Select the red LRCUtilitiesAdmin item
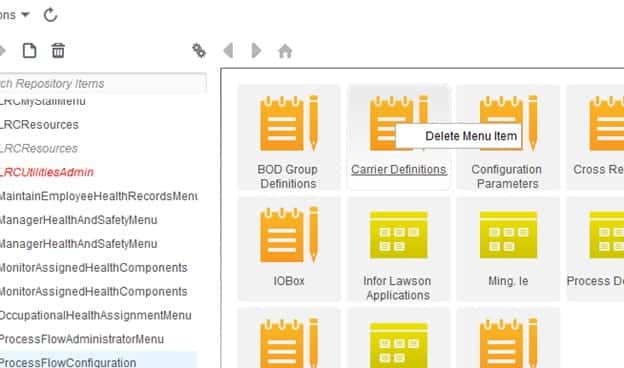 (x=47, y=172)
